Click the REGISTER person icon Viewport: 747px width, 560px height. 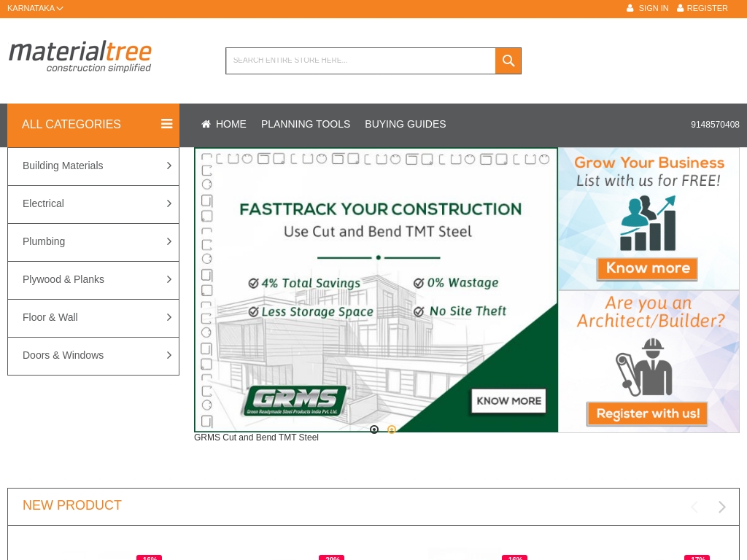(681, 8)
